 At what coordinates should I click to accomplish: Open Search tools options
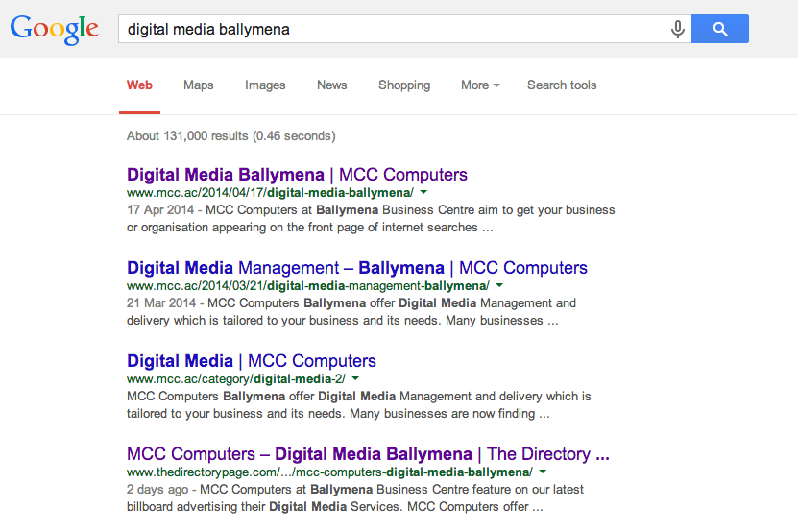562,85
